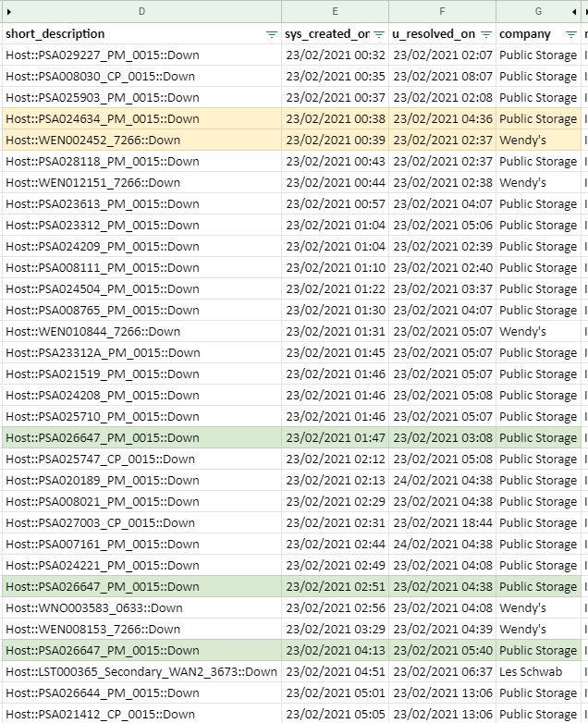Select cell Host::PSA029227_PM_0015::Down
588x723 pixels.
coord(142,55)
